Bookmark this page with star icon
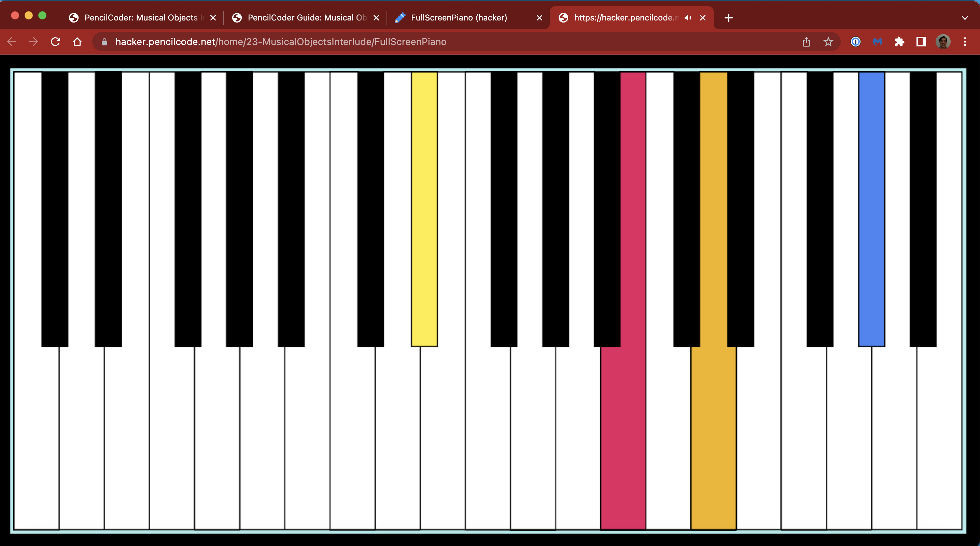This screenshot has width=980, height=546. (828, 42)
